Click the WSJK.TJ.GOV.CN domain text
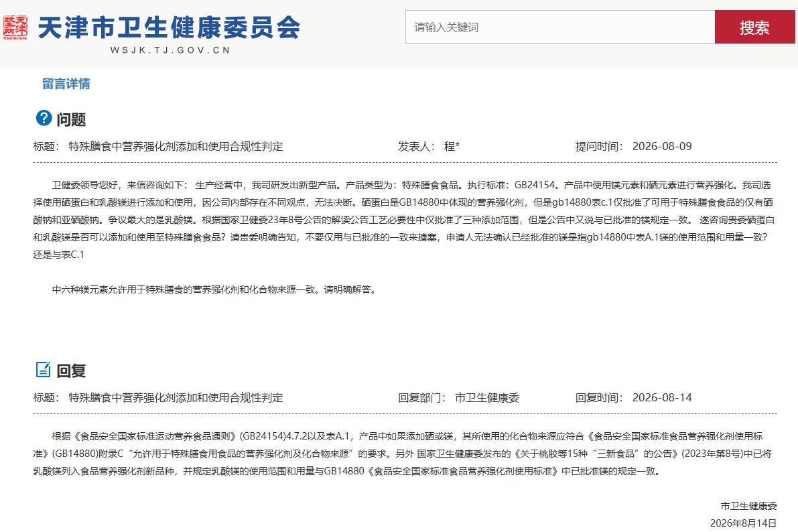This screenshot has width=798, height=532. tap(170, 50)
